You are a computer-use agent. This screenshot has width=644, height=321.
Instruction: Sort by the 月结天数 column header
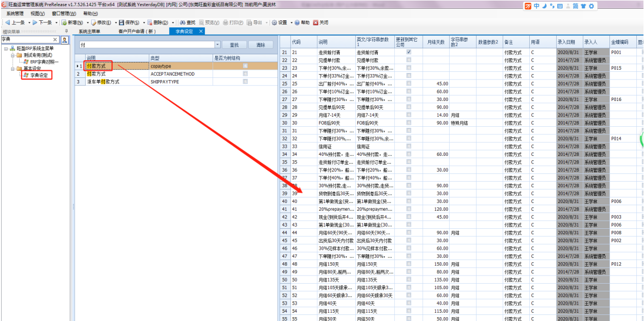pyautogui.click(x=436, y=42)
